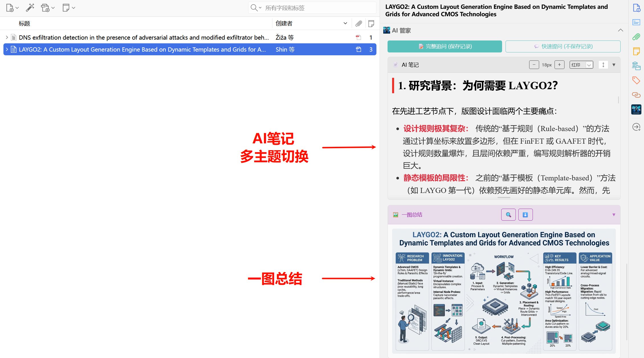Open the AI plugin icon in the sidebar

636,109
